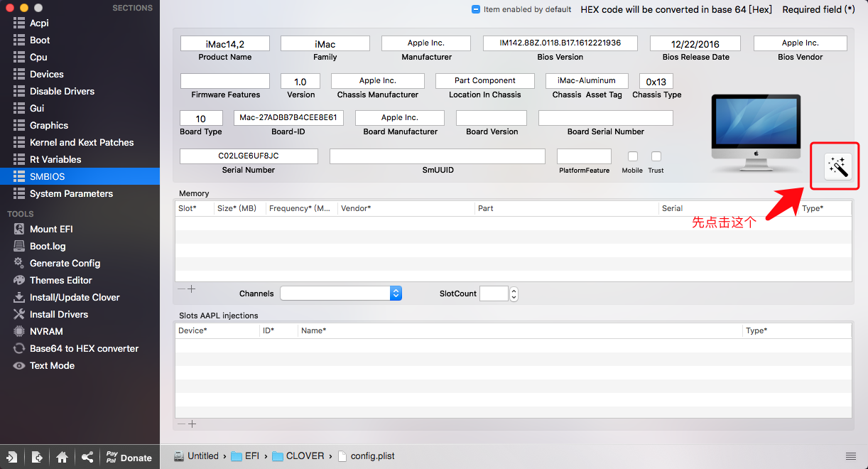
Task: Click the empty Firmware Features field
Action: (x=225, y=81)
